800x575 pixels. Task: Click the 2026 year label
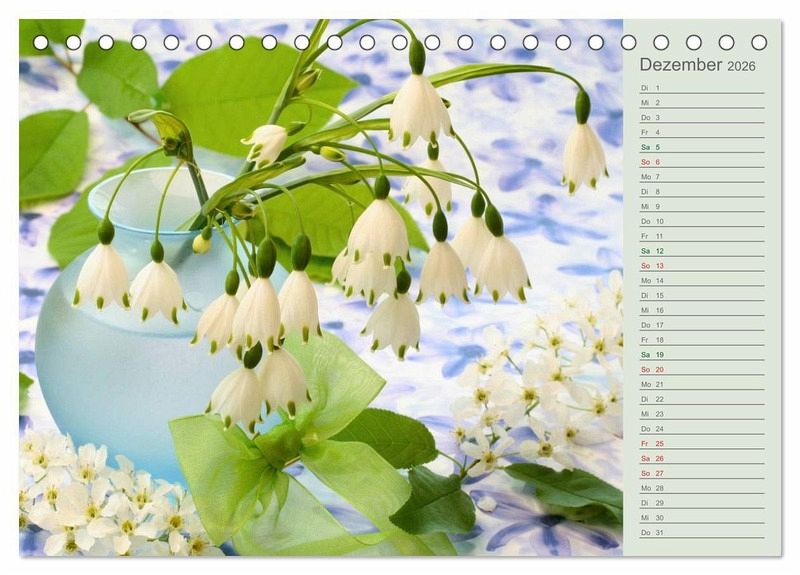point(741,67)
